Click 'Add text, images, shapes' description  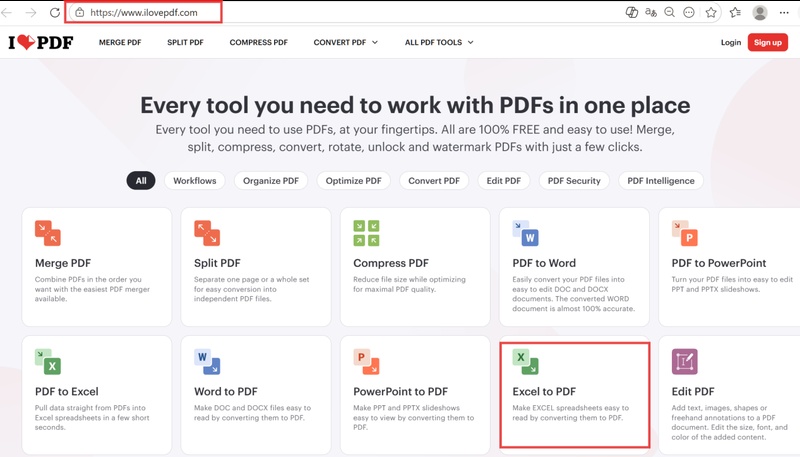(x=730, y=422)
